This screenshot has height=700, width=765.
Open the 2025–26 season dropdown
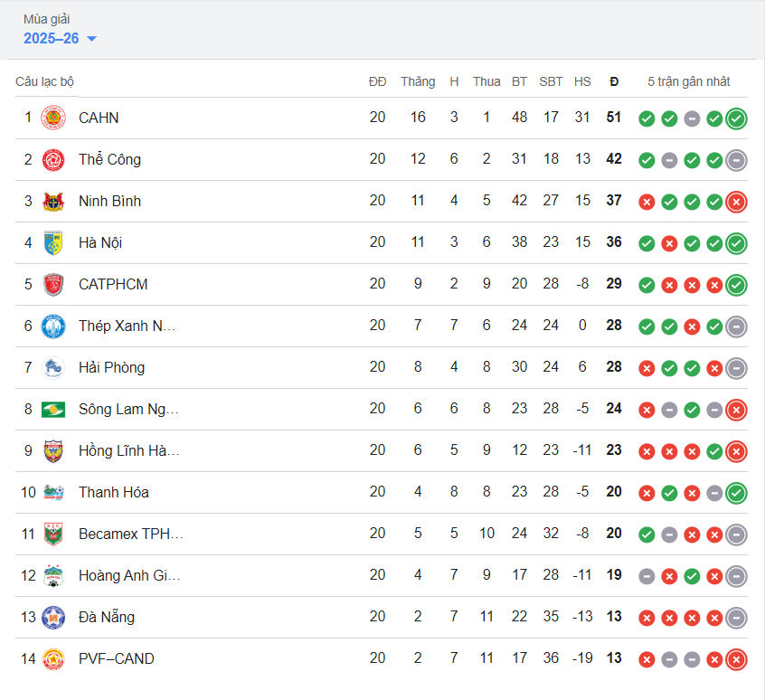60,38
